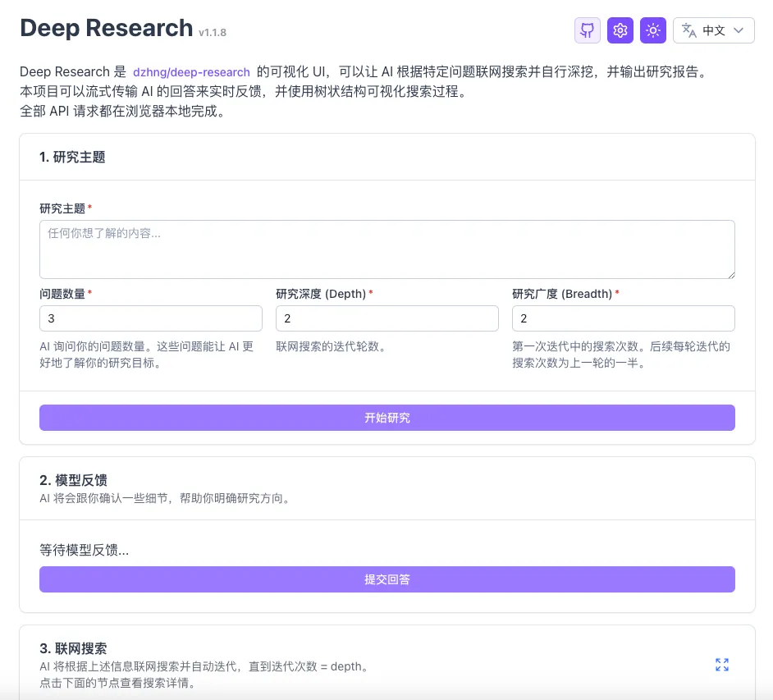Click the 研究广度 (Breadth) input field
Image resolution: width=773 pixels, height=700 pixels.
[623, 318]
